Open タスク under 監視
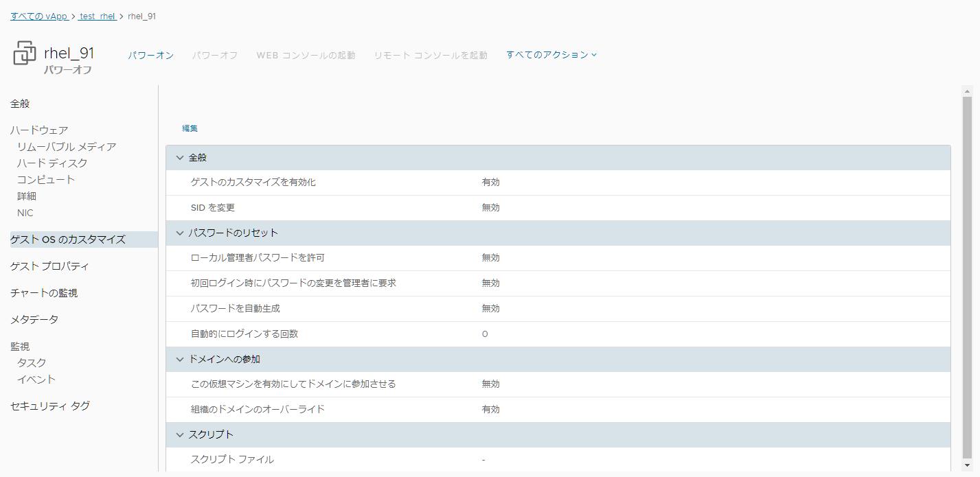Screen dimensions: 980x477 pos(32,362)
